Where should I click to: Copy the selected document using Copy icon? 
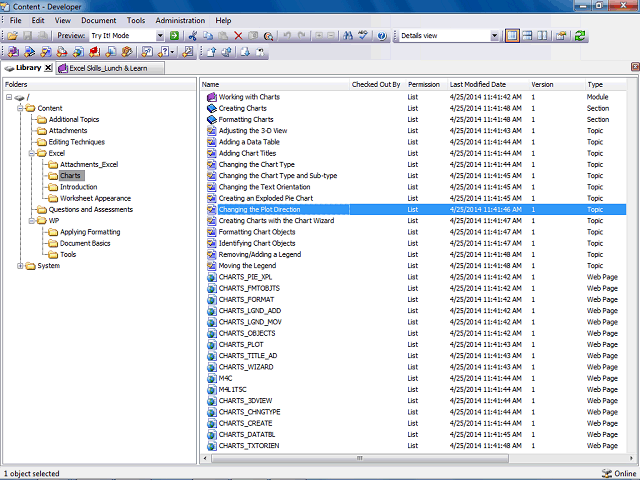tap(208, 36)
